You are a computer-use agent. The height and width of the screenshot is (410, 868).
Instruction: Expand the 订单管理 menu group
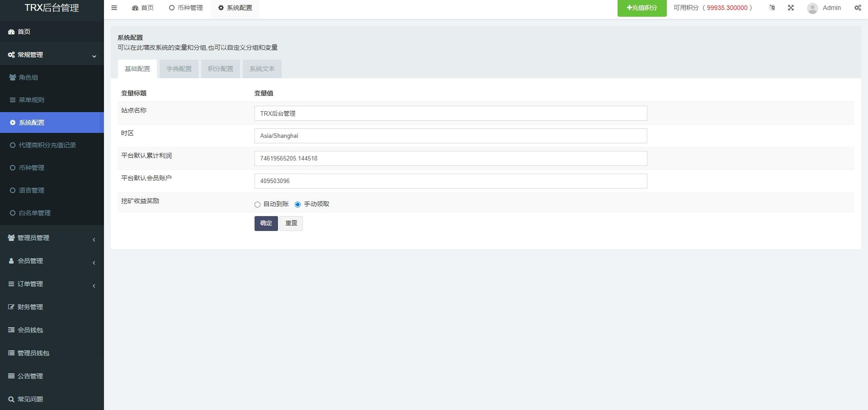[x=52, y=284]
